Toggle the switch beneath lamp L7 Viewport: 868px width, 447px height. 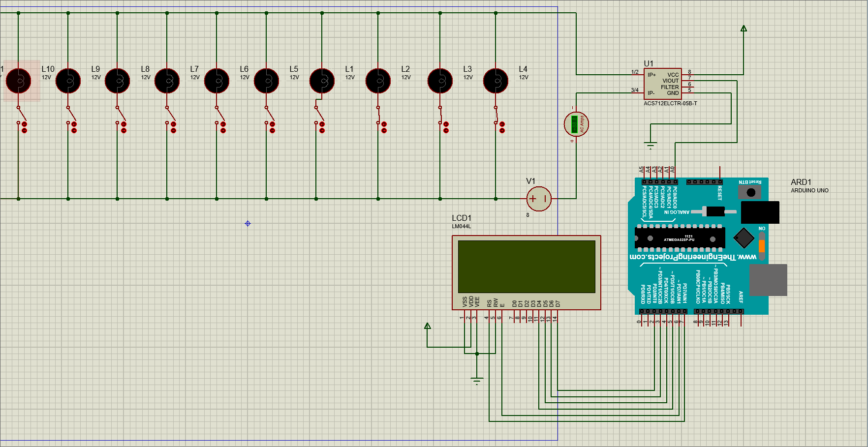point(171,119)
